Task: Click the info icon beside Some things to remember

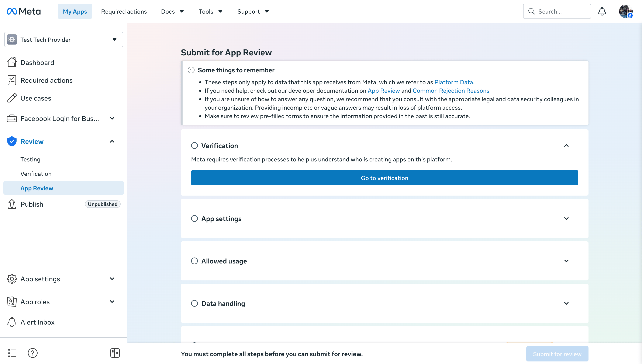Action: click(191, 70)
